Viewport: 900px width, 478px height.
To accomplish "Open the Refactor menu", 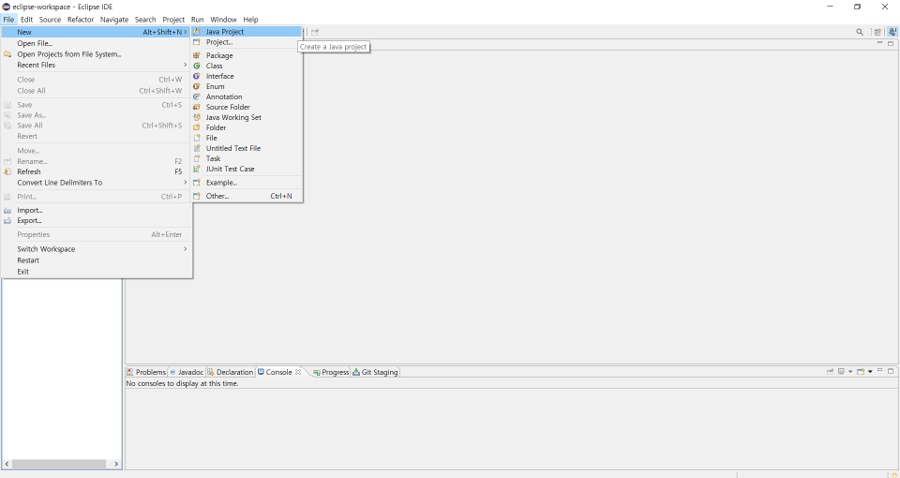I will coord(80,20).
